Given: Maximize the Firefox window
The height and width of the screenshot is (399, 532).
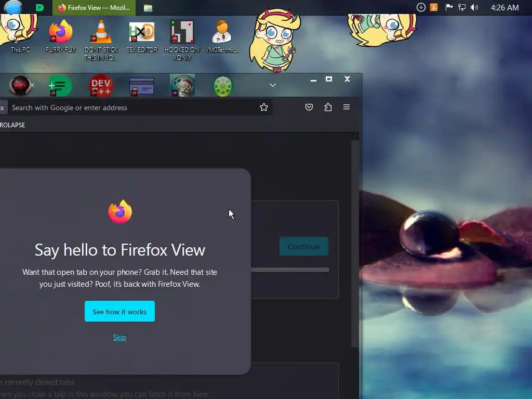Looking at the screenshot, I should [x=328, y=79].
